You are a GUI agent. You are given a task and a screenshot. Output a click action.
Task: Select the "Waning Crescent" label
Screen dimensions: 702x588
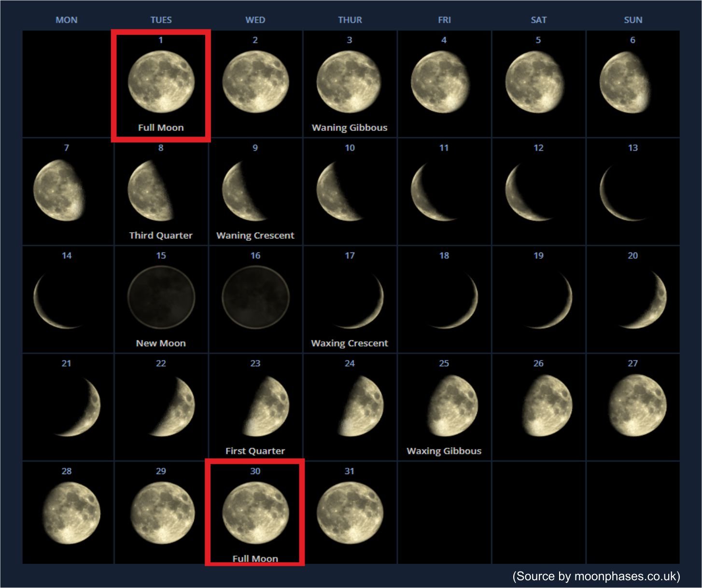tap(255, 235)
